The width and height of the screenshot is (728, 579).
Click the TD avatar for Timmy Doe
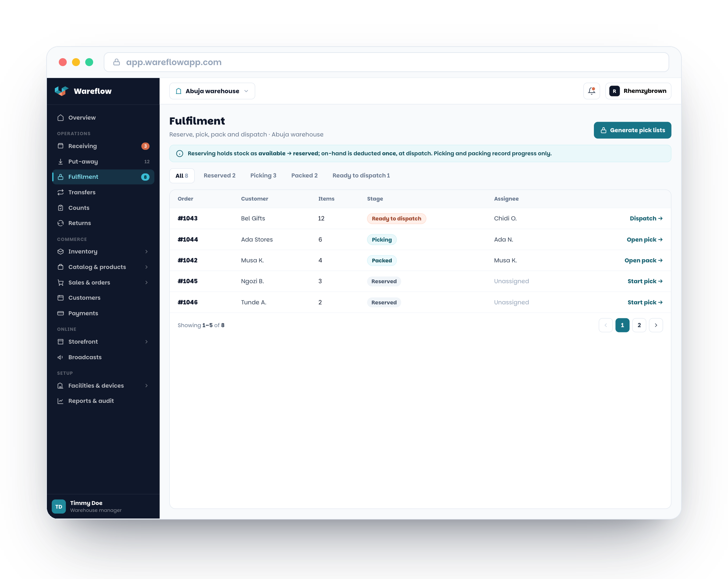click(x=59, y=506)
